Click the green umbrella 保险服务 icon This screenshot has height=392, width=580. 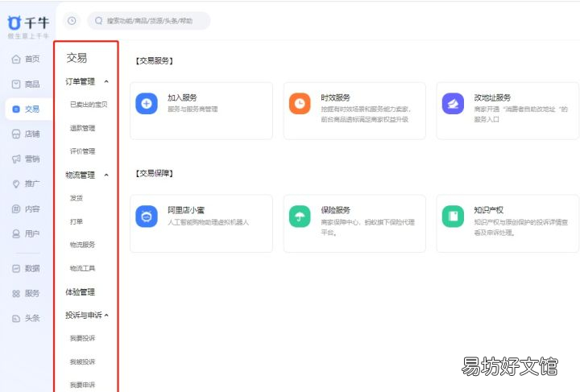(300, 217)
